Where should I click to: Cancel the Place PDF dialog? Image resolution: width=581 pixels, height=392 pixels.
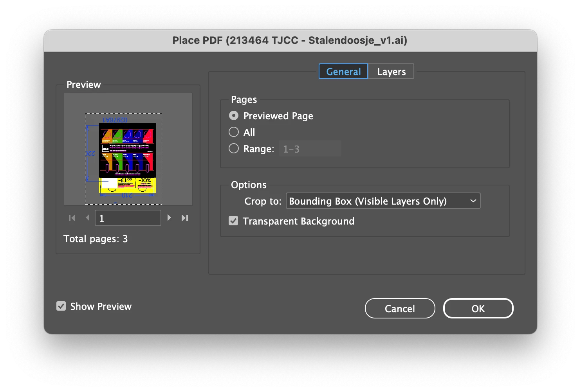point(400,309)
